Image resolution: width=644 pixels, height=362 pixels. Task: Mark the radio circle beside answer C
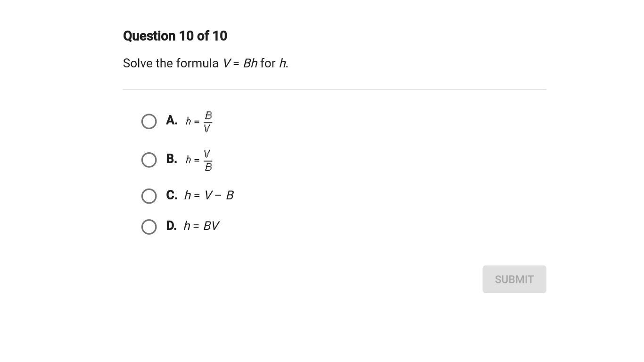click(x=149, y=196)
